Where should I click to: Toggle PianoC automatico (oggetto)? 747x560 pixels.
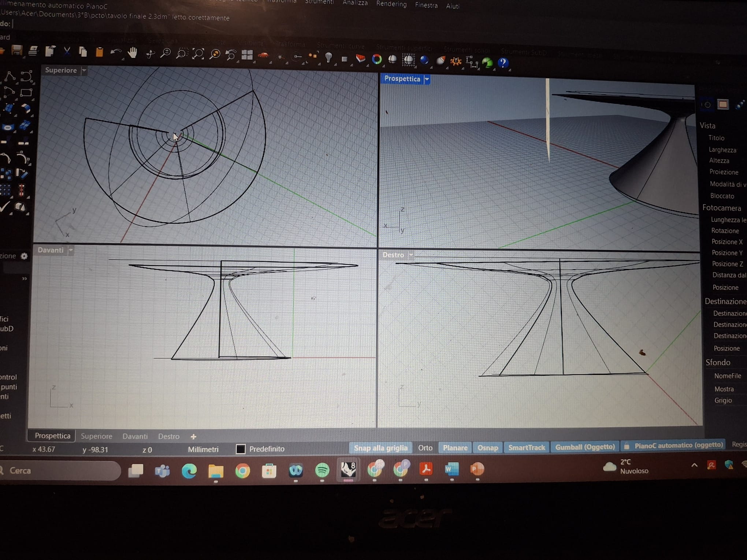pyautogui.click(x=674, y=445)
